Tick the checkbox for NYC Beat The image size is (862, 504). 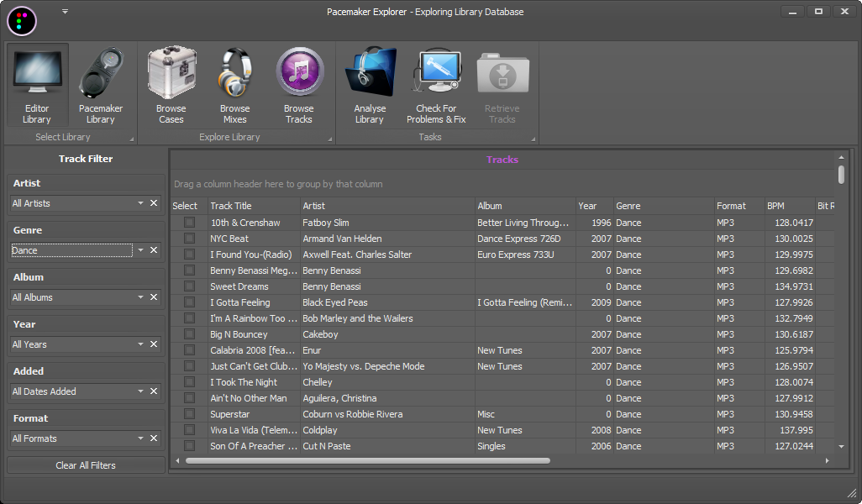tap(190, 239)
